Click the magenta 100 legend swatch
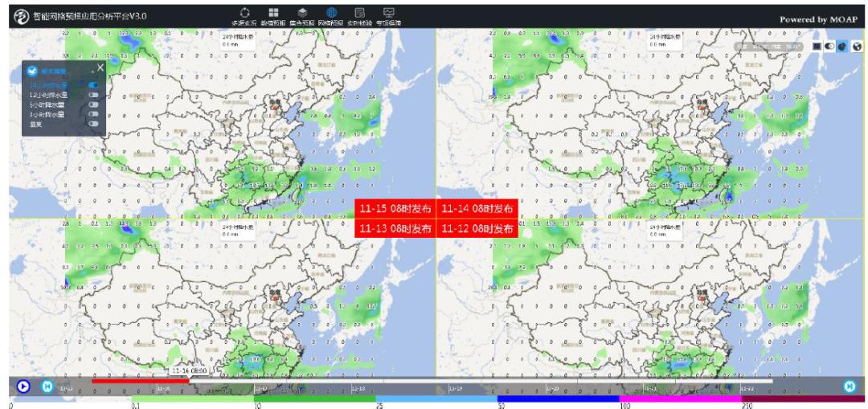Screen dimensions: 868x409 (x=680, y=399)
